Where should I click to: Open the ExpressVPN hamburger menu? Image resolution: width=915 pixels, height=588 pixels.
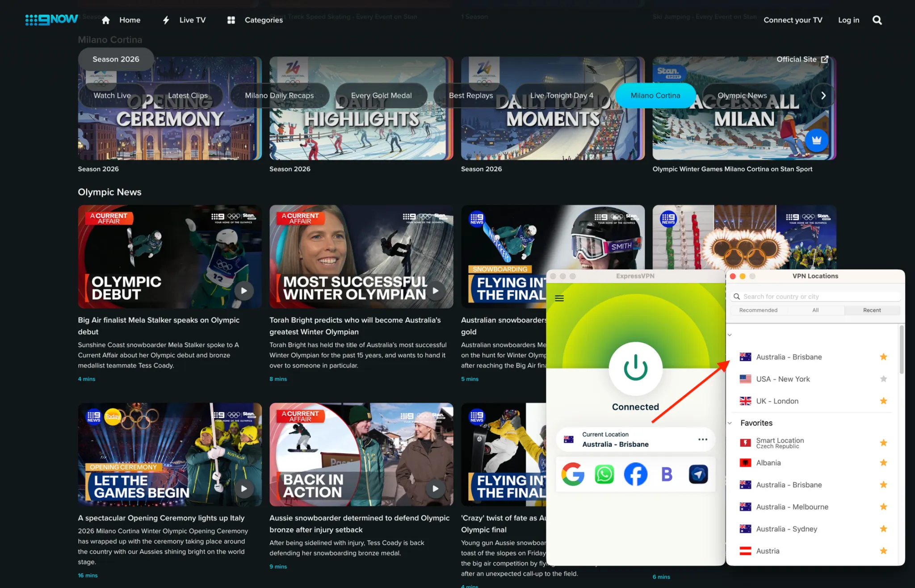point(559,298)
